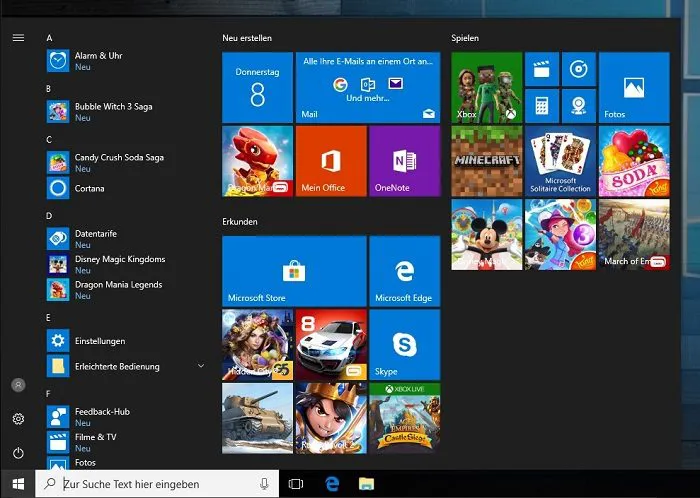Open Dragon Mania Legends in app list
This screenshot has height=498, width=700.
[x=125, y=290]
